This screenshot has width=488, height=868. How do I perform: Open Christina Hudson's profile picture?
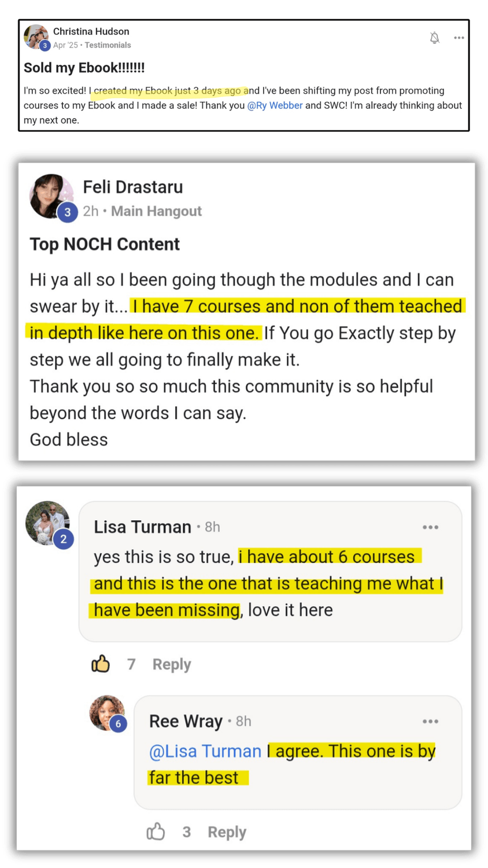[x=35, y=36]
